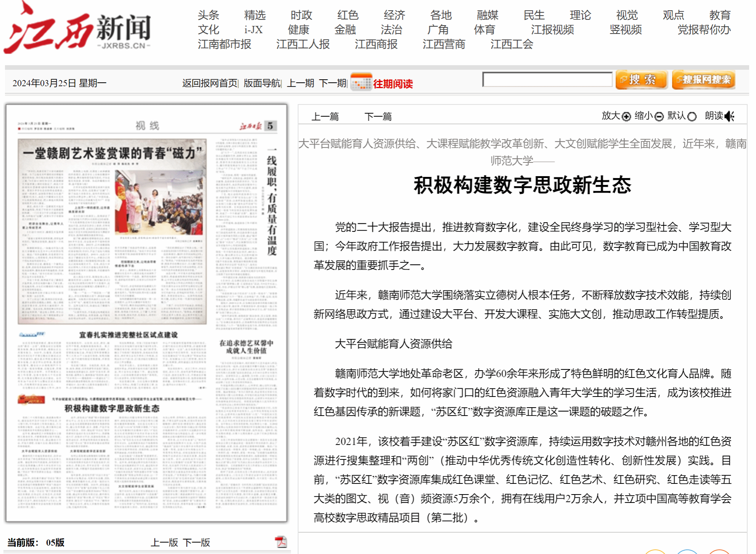
Task: Open the 理论 nav item
Action: pyautogui.click(x=581, y=15)
